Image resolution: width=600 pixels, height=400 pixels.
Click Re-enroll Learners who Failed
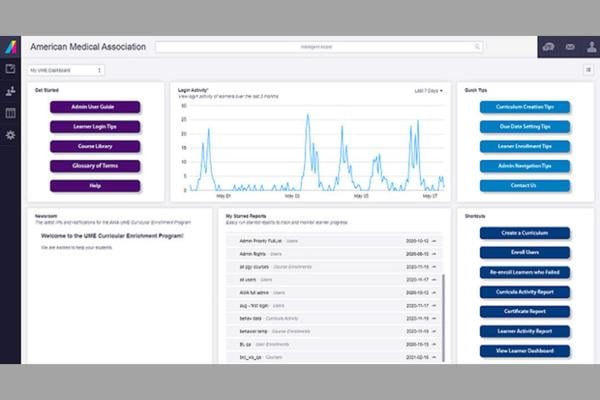pos(525,273)
